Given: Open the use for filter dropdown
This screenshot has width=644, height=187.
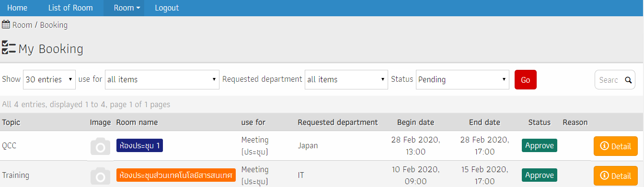Looking at the screenshot, I should click(x=162, y=79).
